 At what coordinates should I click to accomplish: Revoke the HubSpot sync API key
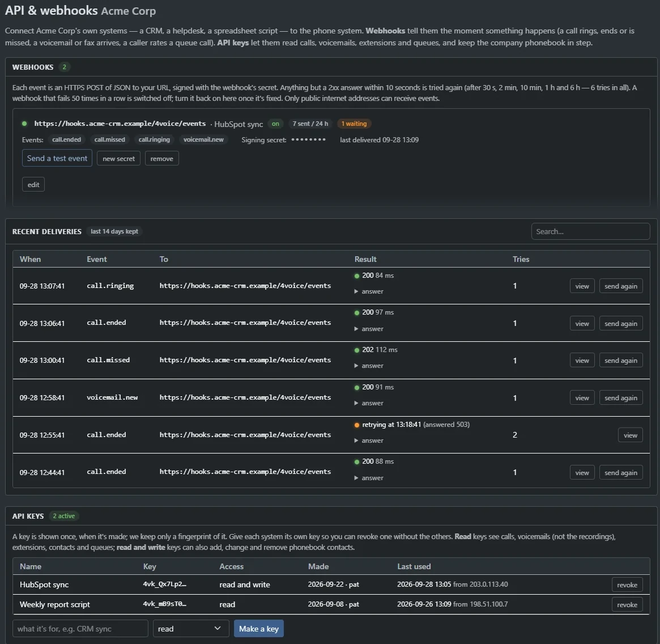pos(627,584)
